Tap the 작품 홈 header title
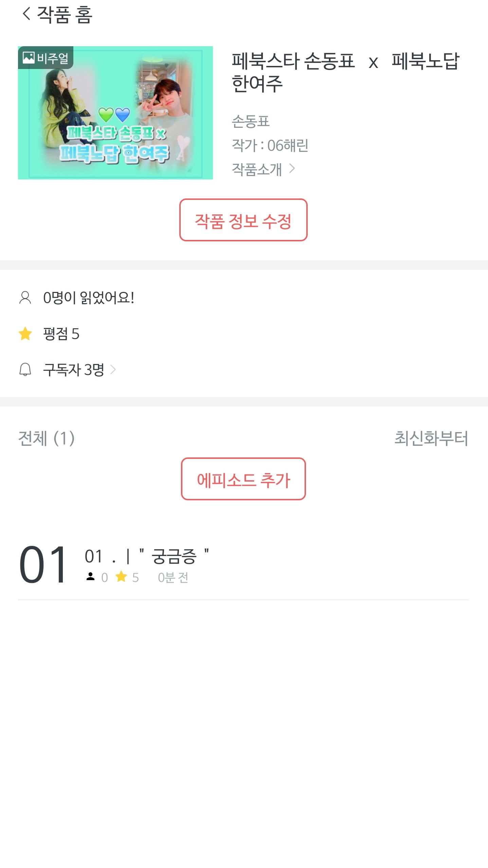The width and height of the screenshot is (488, 868). coord(65,15)
